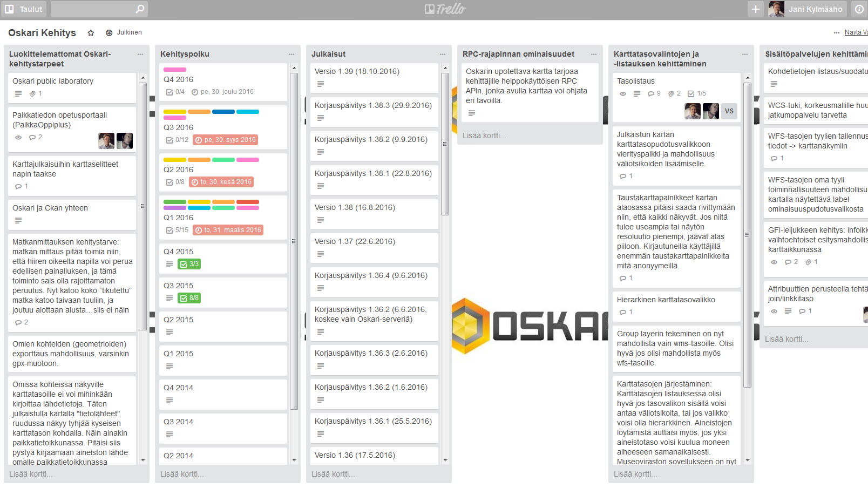Open RPC-rajapinnan ominaisuudet list menu dots
868x488 pixels.
(x=594, y=55)
